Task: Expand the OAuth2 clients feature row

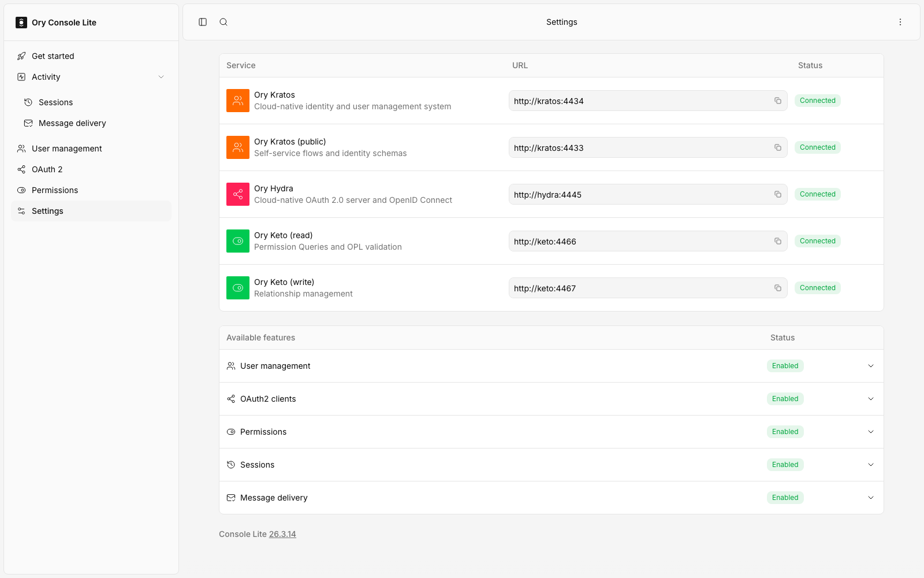Action: (871, 399)
